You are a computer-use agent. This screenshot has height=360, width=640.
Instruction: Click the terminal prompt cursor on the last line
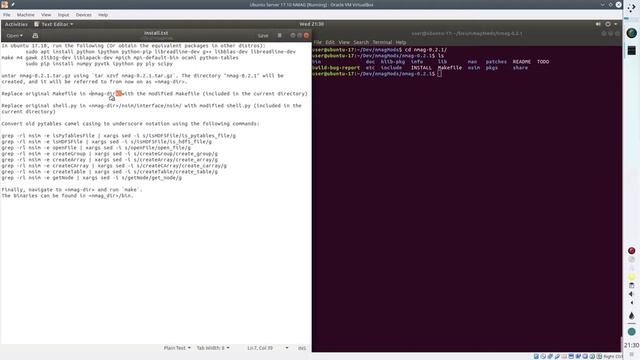coord(439,73)
